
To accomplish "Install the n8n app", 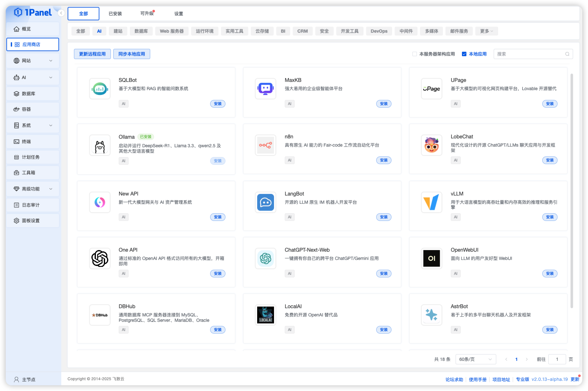I will point(384,160).
